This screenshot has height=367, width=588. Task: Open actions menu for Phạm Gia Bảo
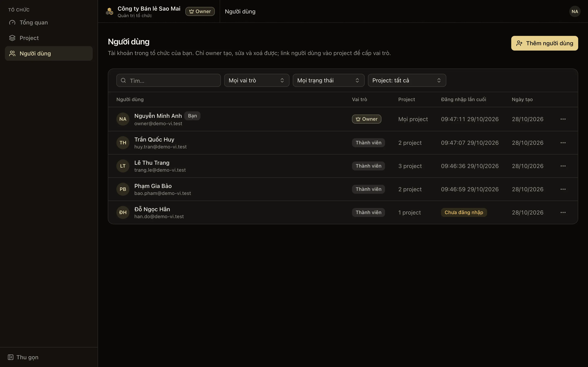(563, 189)
